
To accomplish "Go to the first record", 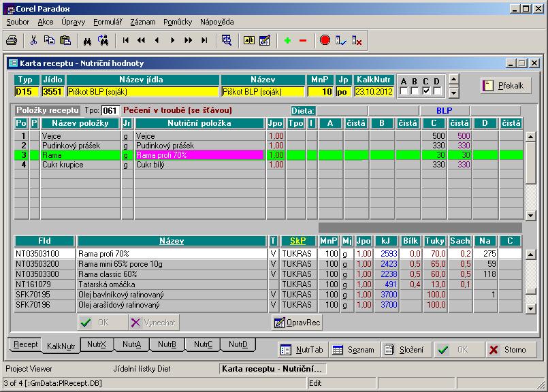I will pos(125,41).
